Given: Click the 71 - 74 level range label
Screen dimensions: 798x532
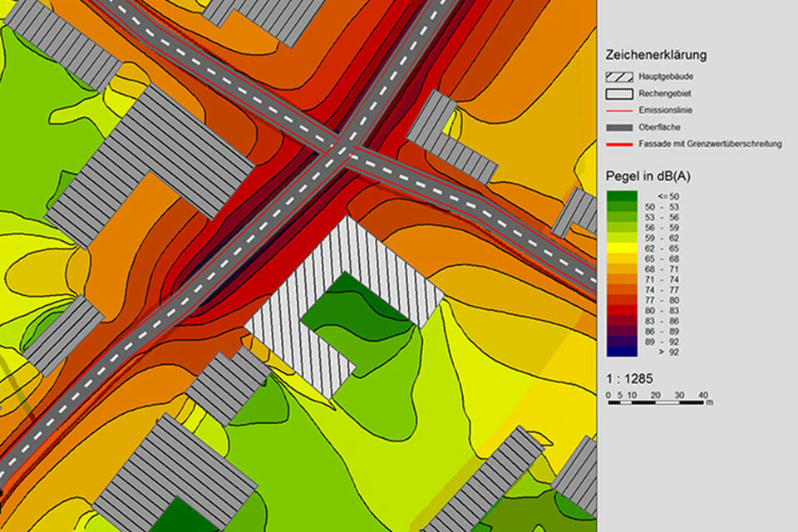Looking at the screenshot, I should 660,278.
